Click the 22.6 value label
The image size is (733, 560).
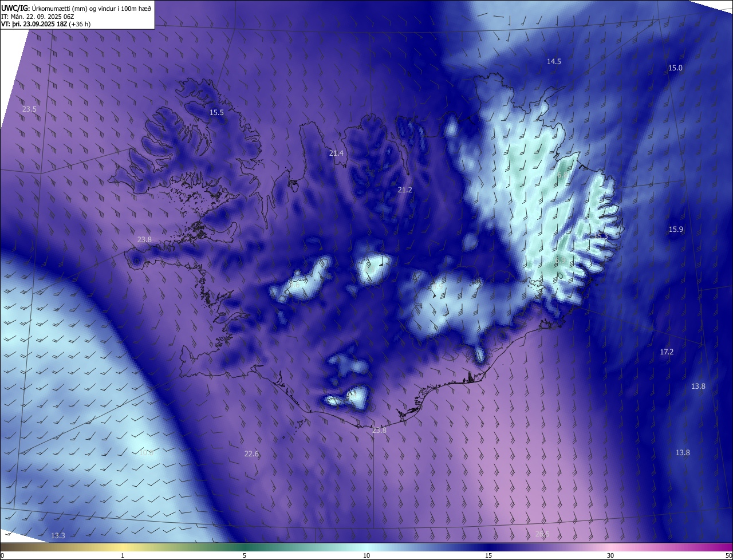pos(251,453)
